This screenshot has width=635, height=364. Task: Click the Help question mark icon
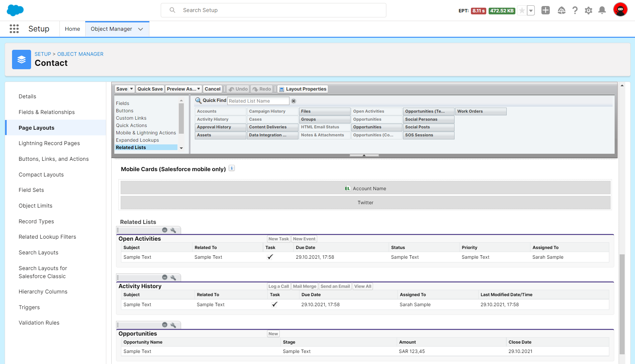coord(575,10)
